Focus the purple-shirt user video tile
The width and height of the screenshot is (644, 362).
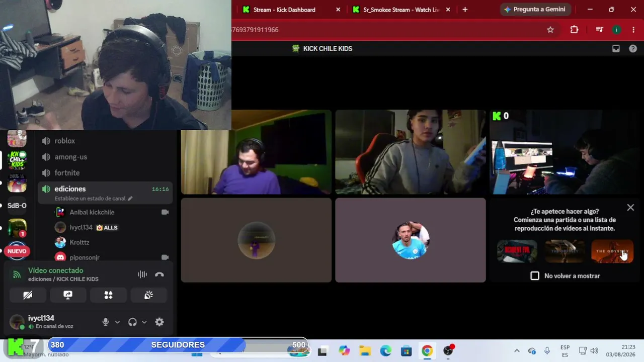(x=257, y=152)
